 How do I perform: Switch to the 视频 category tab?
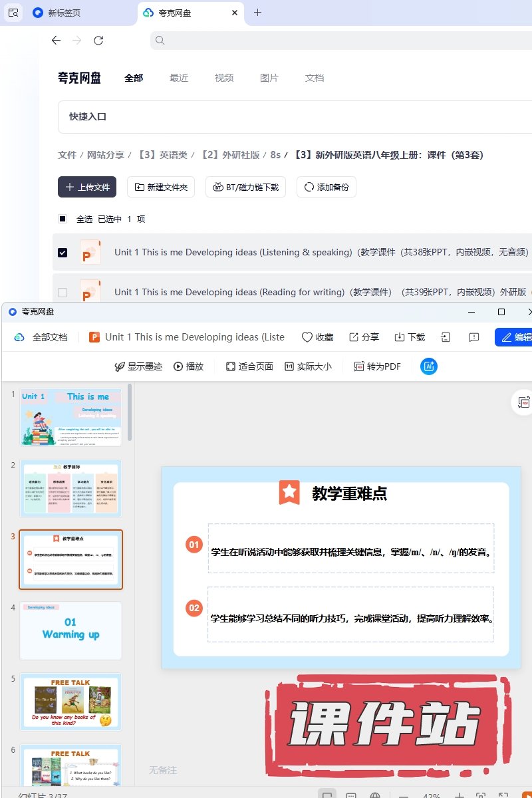tap(224, 78)
